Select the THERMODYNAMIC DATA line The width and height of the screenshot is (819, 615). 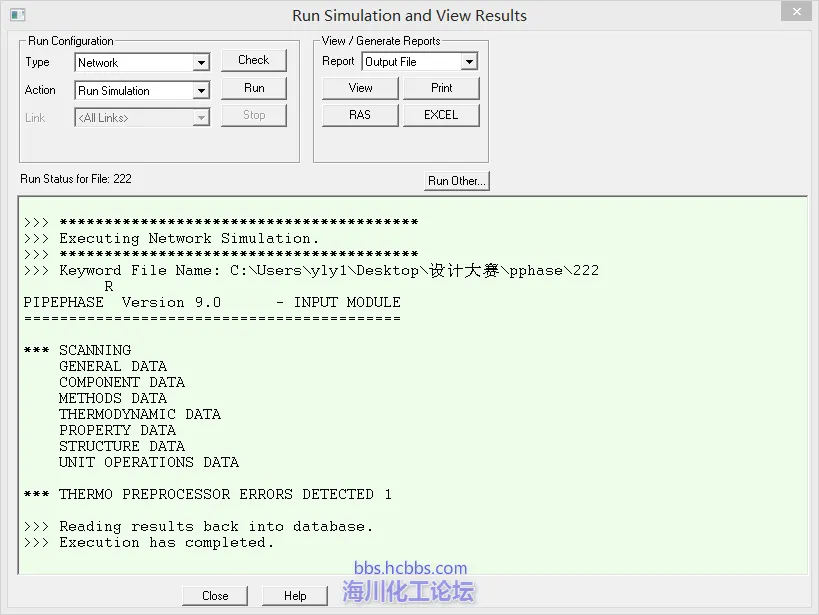140,414
